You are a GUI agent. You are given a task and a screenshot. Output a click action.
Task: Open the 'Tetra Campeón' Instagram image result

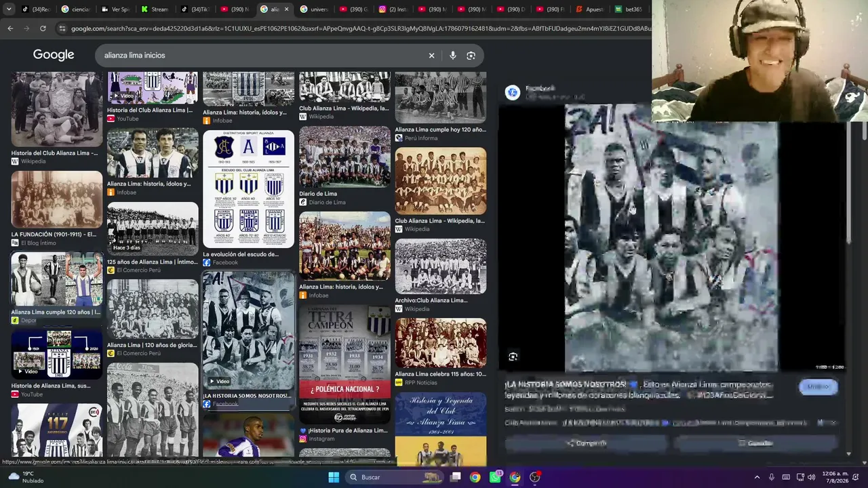pos(344,364)
